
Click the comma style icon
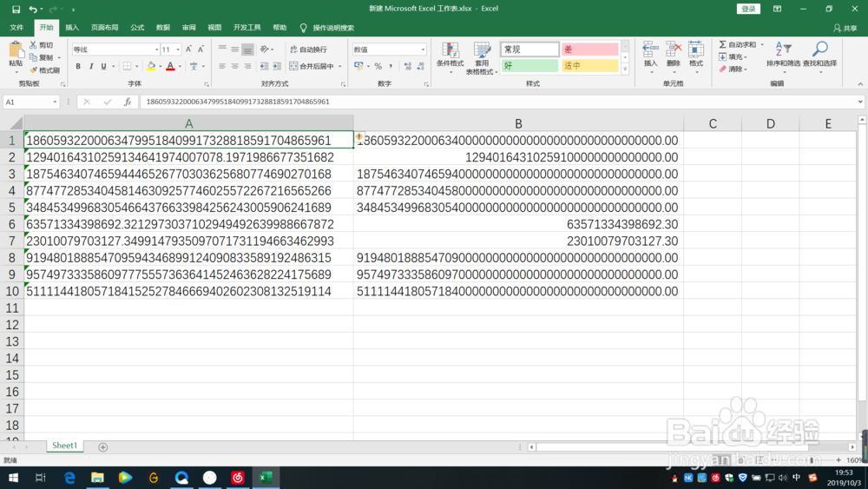tap(391, 67)
